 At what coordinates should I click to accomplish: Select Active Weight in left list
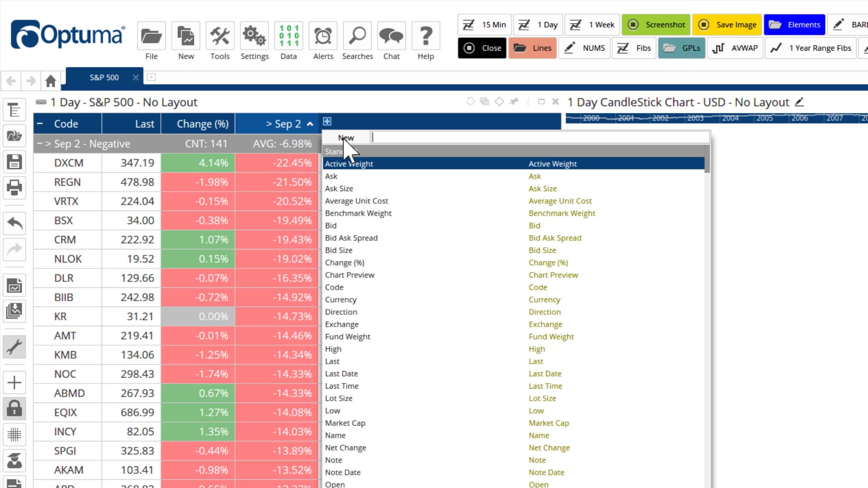tap(349, 164)
